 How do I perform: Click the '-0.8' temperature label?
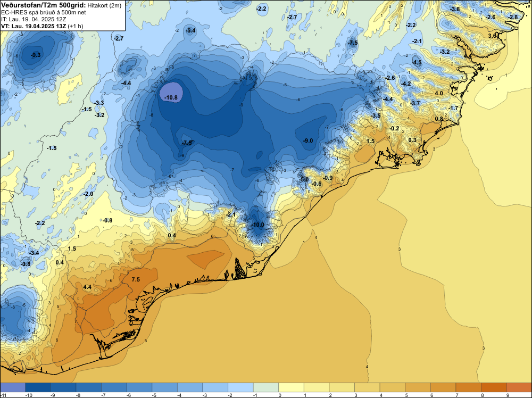coord(107,220)
